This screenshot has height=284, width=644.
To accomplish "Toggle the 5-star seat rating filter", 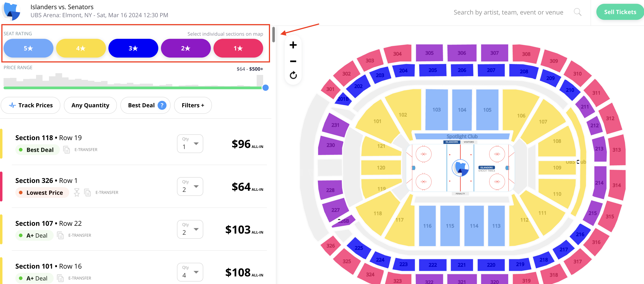I will [x=28, y=48].
